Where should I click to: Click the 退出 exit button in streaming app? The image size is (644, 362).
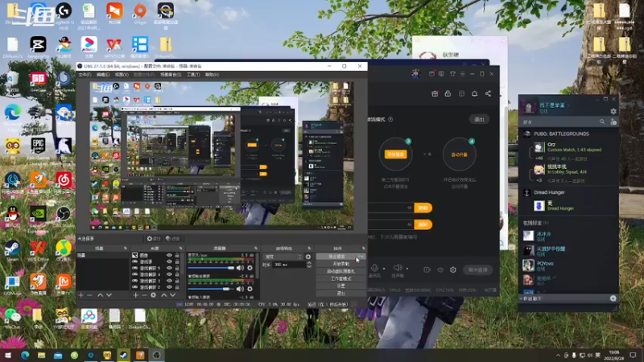click(x=479, y=119)
